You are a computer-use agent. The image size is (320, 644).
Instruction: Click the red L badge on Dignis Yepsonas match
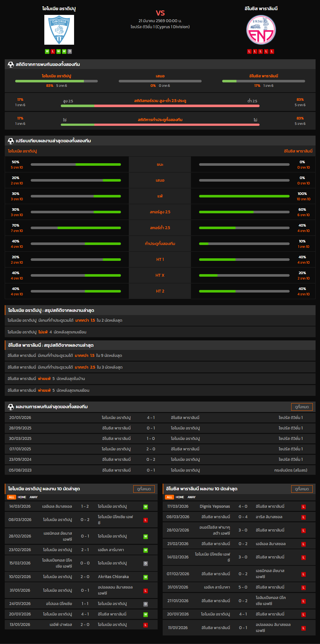303,507
